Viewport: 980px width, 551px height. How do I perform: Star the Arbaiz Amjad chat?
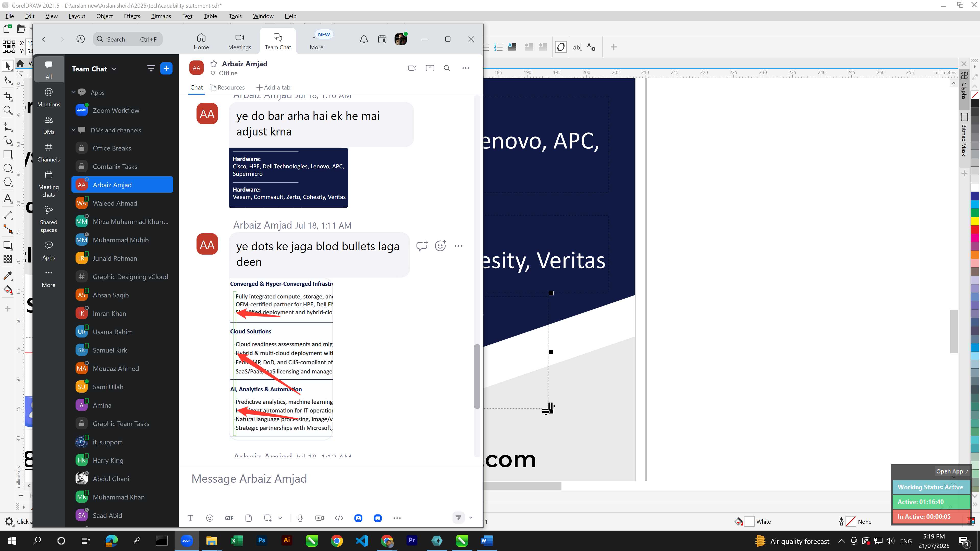pyautogui.click(x=214, y=64)
